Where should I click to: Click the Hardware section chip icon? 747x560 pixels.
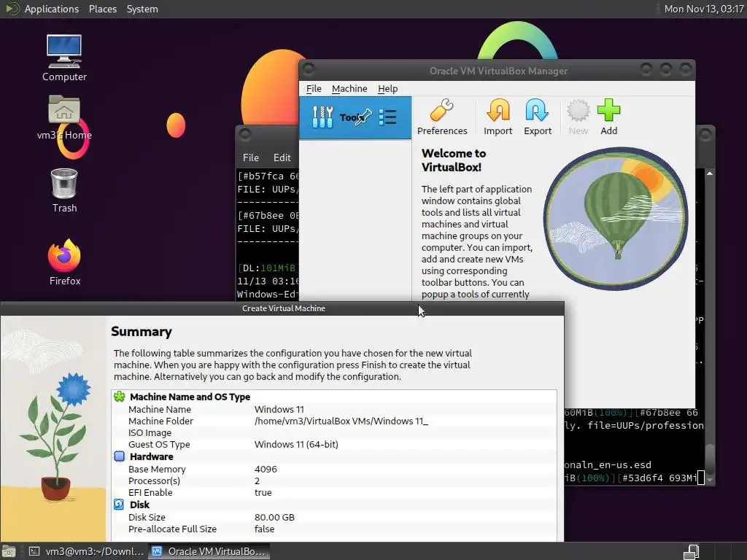pyautogui.click(x=120, y=456)
